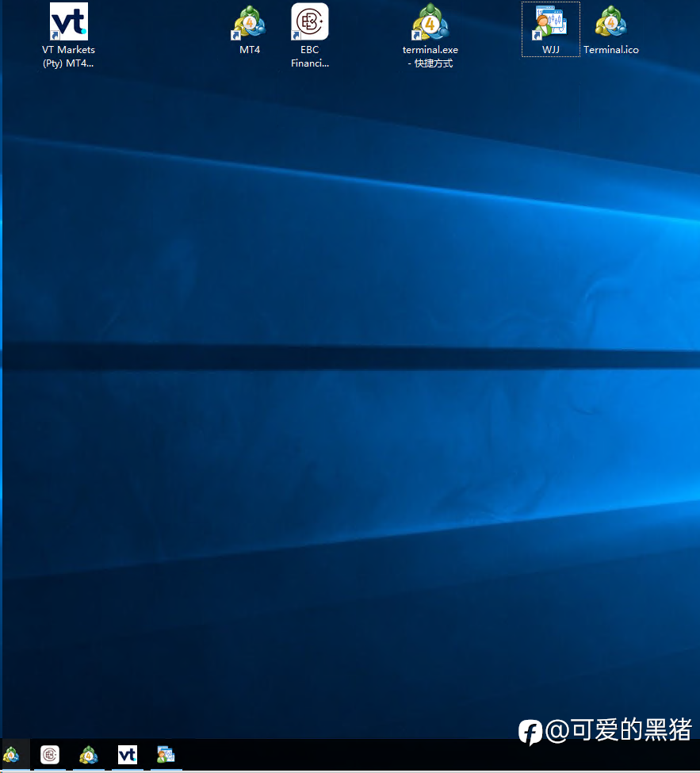The image size is (700, 773).
Task: Switch to the VT Markets taskbar app
Action: click(127, 755)
